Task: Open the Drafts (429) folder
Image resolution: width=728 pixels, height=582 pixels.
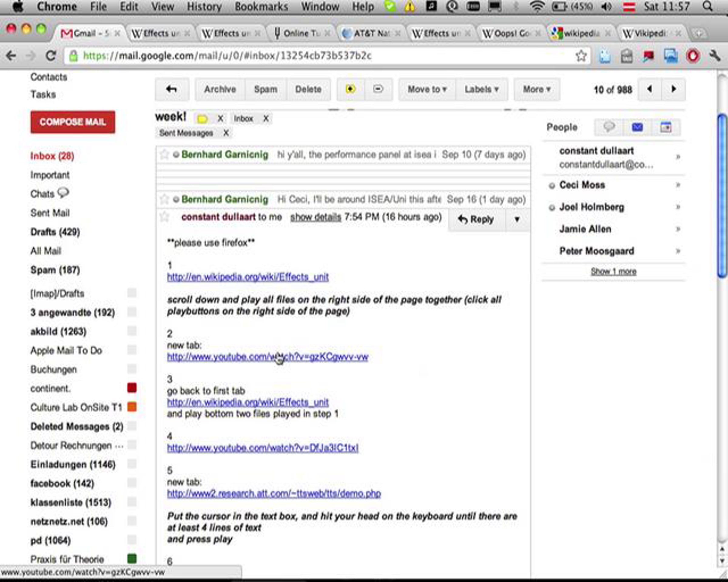Action: (55, 232)
